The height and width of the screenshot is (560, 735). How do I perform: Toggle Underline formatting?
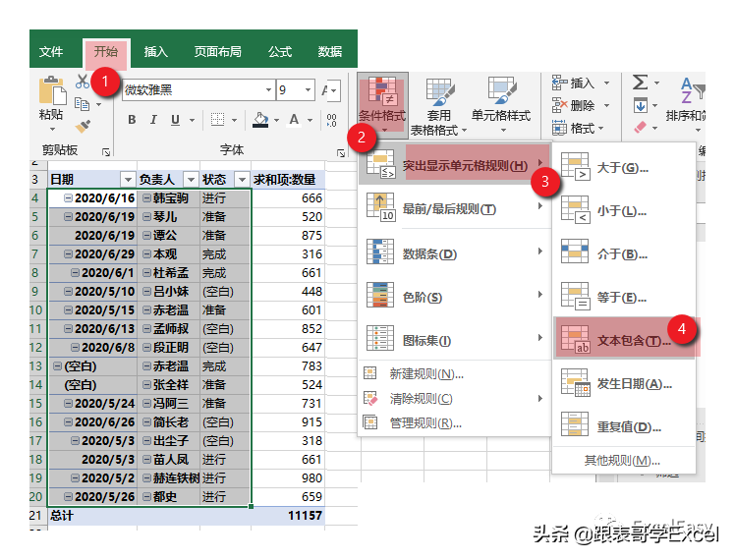tap(175, 120)
